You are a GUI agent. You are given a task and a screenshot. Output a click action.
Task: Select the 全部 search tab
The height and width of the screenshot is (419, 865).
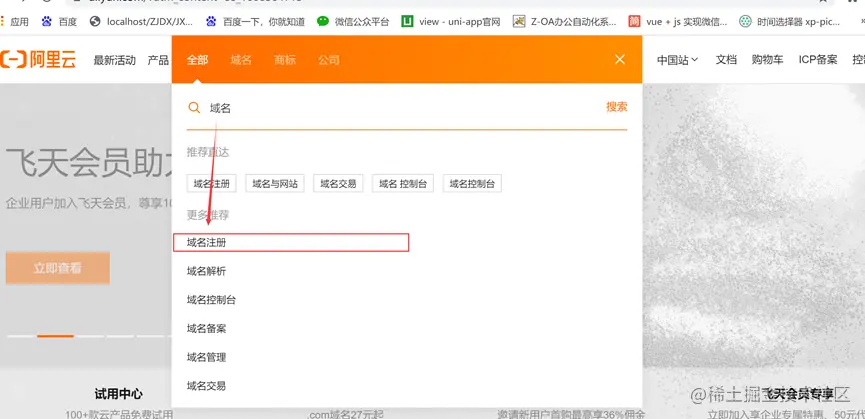click(x=197, y=60)
